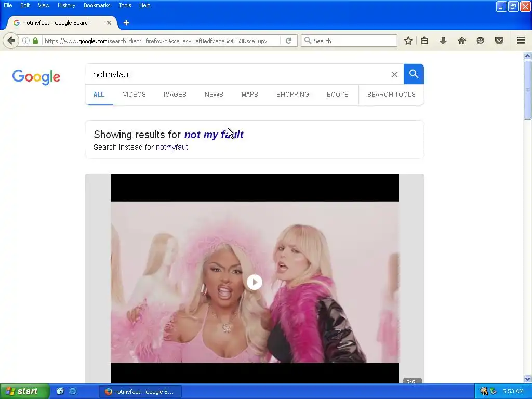Click the smiley face toolbar icon

[x=480, y=41]
